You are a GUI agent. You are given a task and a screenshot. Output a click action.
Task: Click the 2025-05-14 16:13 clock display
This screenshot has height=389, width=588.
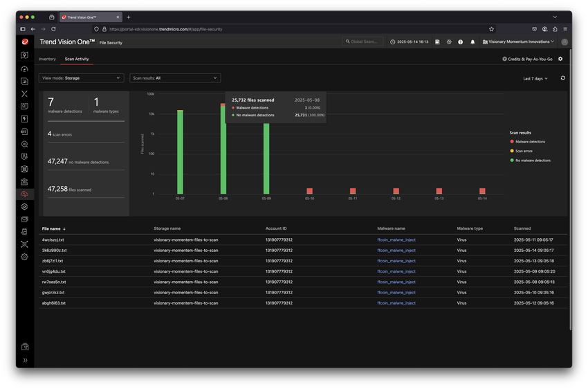pos(409,42)
